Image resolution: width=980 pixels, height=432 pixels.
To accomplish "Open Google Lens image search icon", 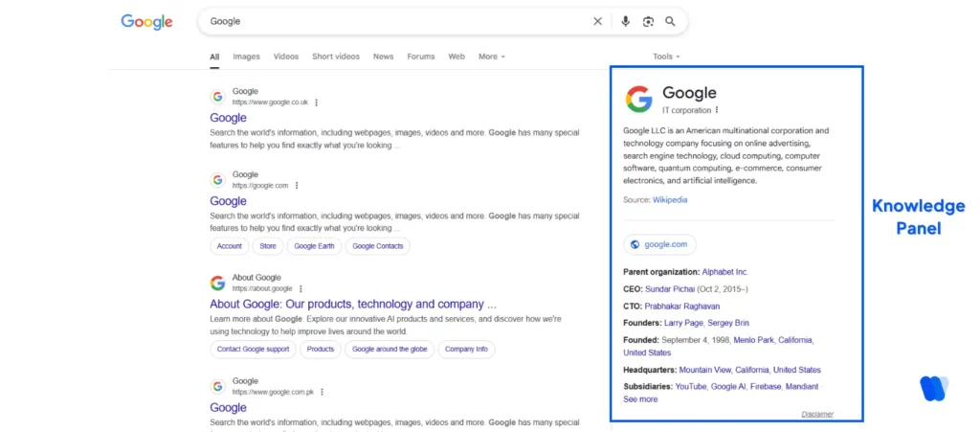I will pyautogui.click(x=648, y=21).
